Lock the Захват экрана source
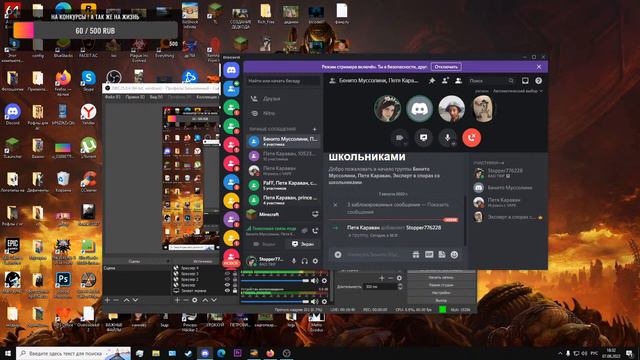 235,291
